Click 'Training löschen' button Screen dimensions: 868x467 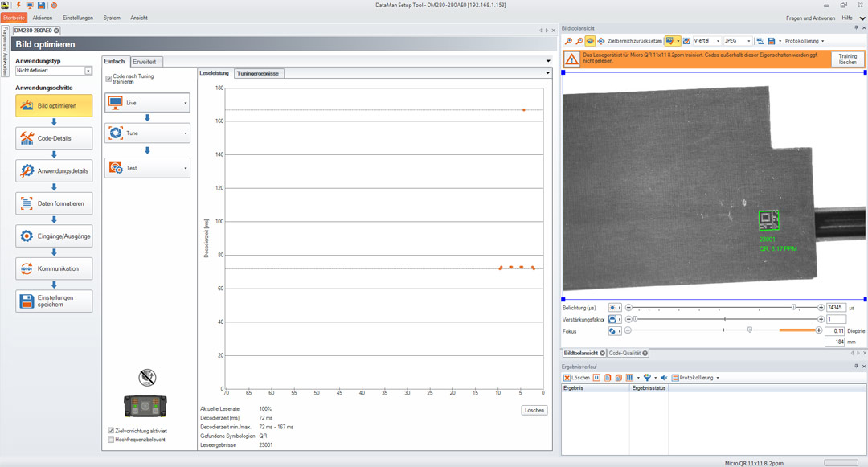point(847,59)
